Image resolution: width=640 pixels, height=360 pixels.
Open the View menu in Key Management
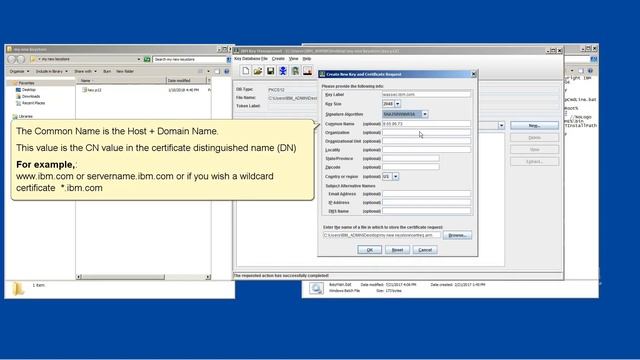293,59
